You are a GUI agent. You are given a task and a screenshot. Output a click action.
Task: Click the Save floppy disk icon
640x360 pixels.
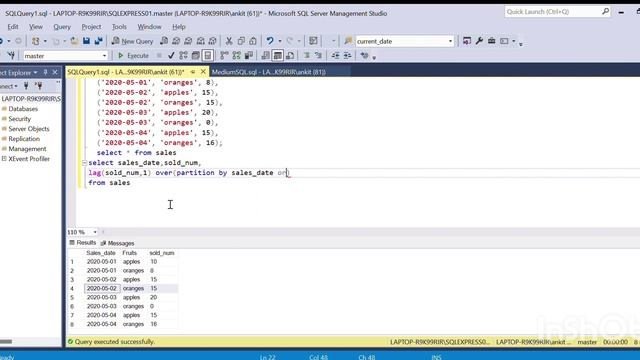(86, 41)
